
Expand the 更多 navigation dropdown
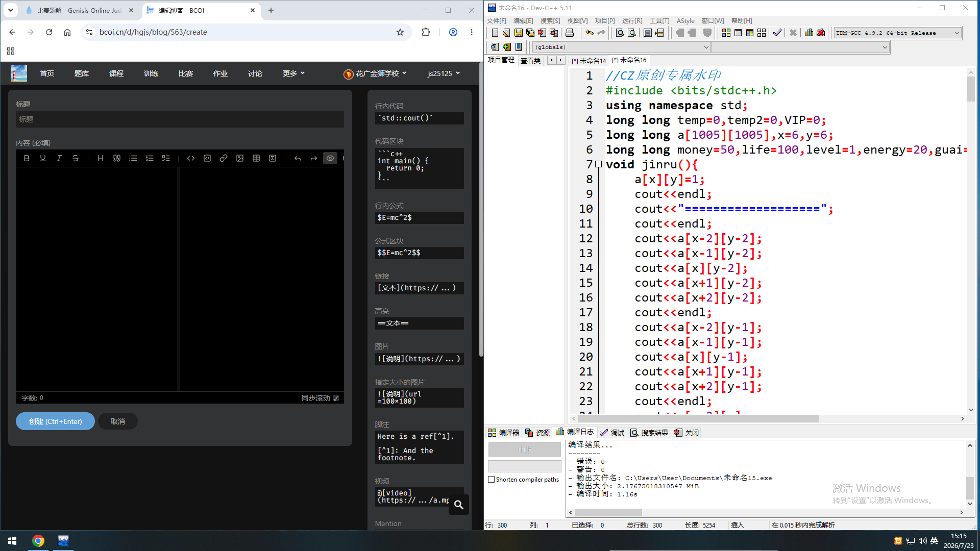point(293,73)
